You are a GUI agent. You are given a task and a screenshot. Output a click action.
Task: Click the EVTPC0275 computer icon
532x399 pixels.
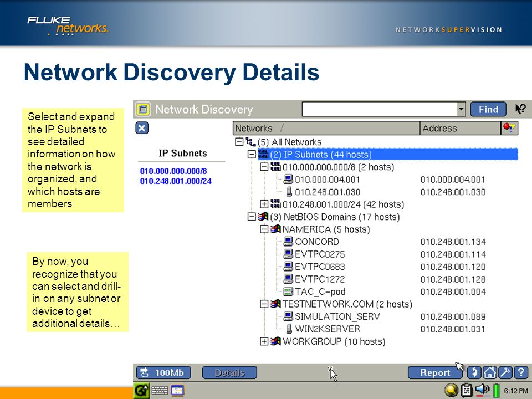[x=288, y=254]
